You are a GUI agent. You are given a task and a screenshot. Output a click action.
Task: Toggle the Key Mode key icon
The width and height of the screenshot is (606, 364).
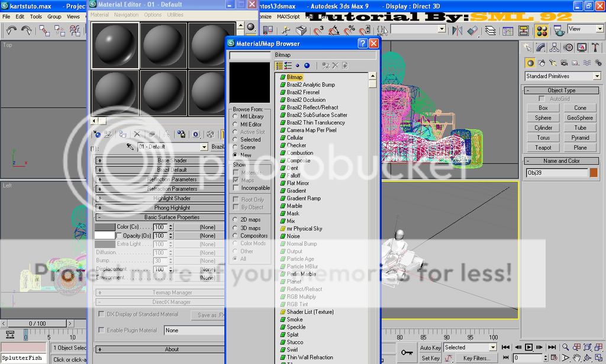click(407, 352)
